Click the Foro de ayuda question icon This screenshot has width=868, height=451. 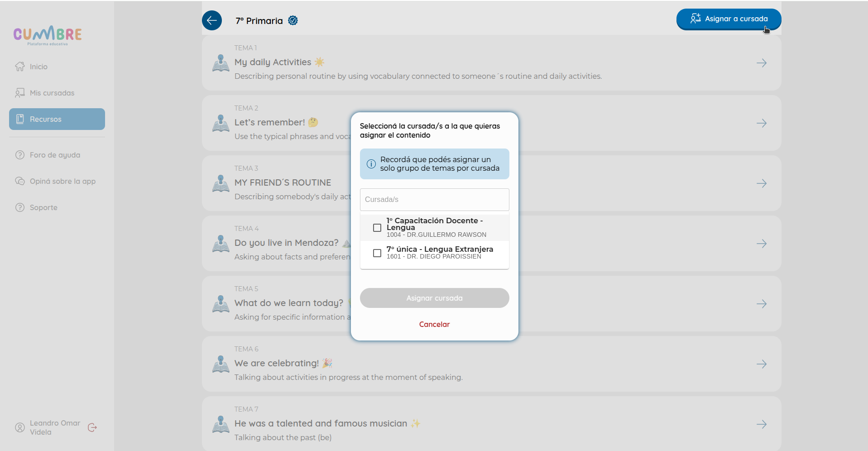(20, 155)
